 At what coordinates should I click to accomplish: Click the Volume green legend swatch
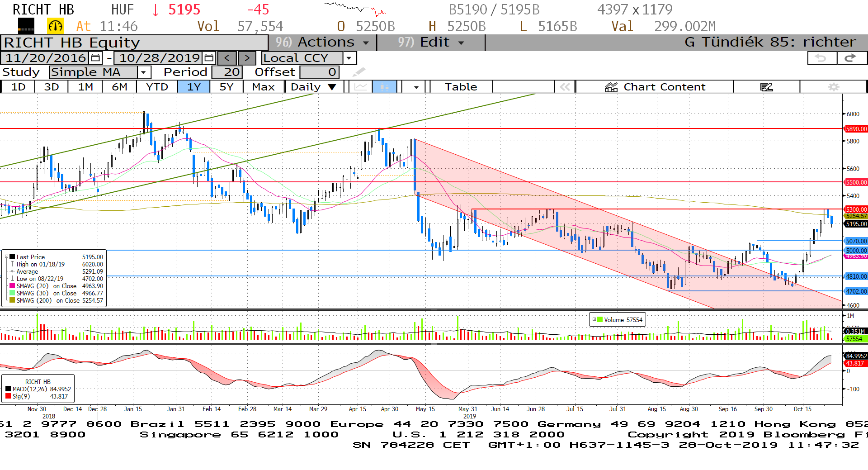[600, 319]
